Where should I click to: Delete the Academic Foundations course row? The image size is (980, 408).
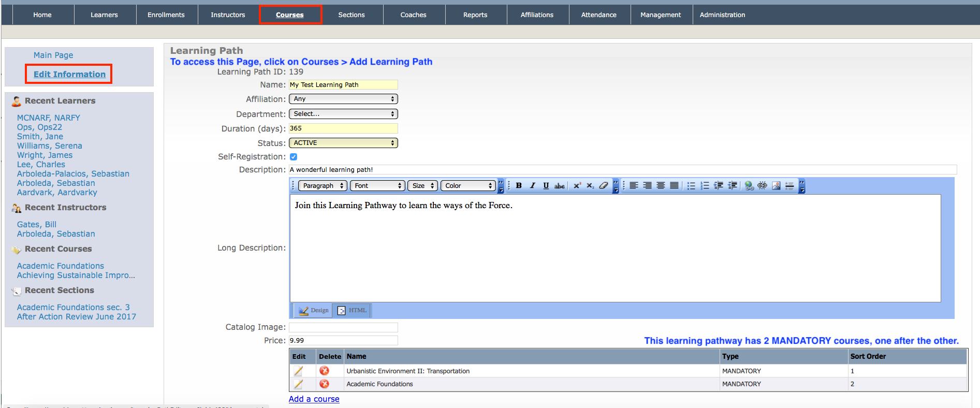coord(324,384)
